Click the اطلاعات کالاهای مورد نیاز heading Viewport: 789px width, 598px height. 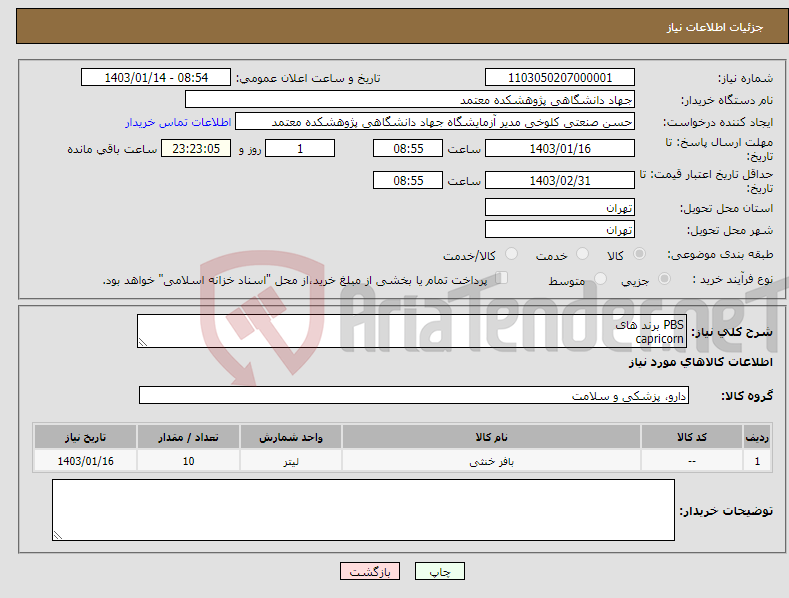[700, 362]
